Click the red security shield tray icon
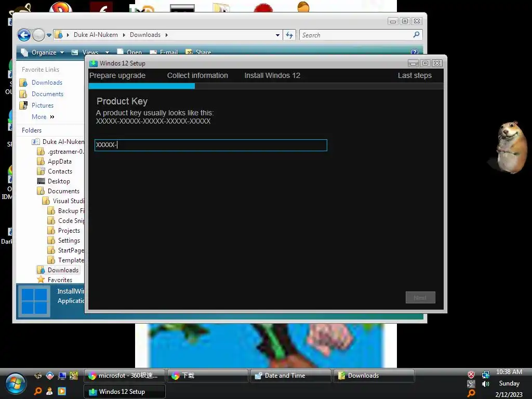 tap(471, 374)
